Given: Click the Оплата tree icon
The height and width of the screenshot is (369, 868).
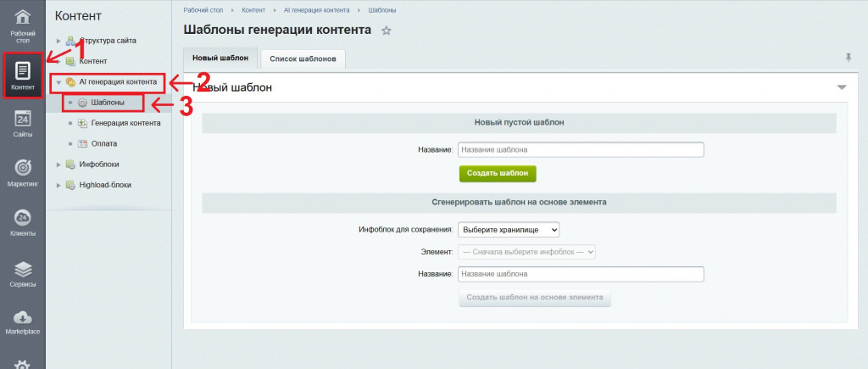Looking at the screenshot, I should click(x=82, y=143).
